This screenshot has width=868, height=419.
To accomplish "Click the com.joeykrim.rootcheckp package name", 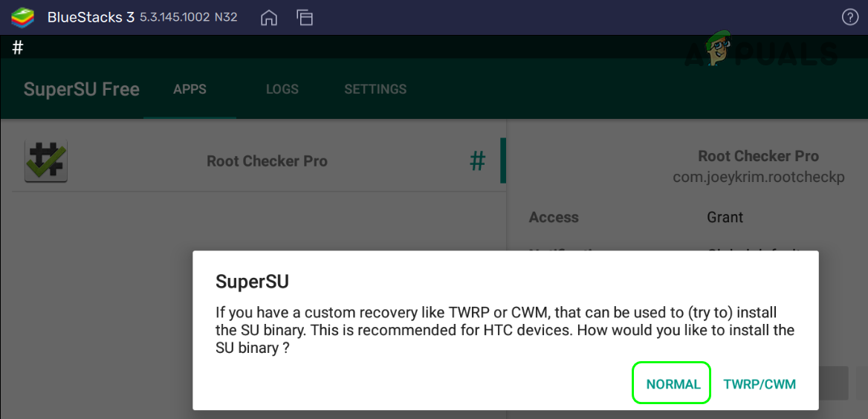I will tap(759, 178).
